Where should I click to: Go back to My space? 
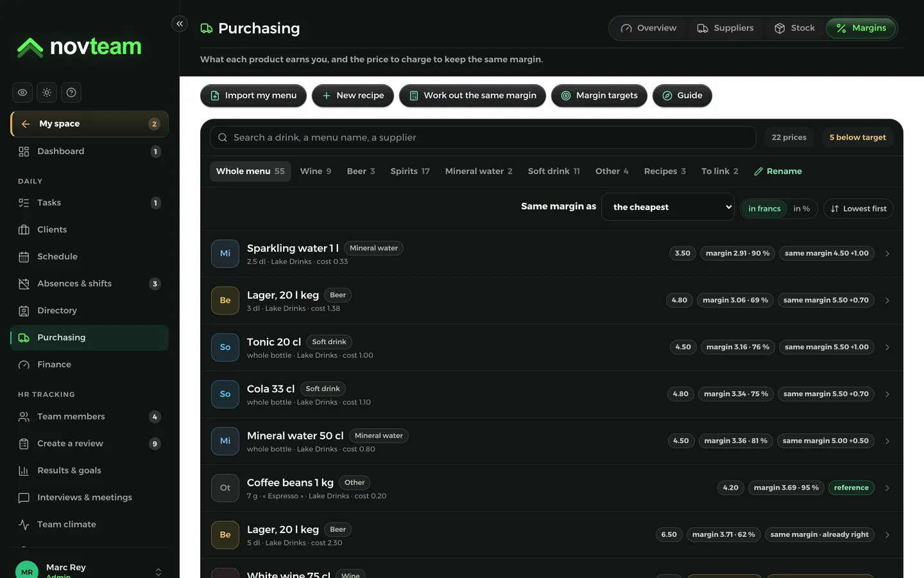[89, 124]
